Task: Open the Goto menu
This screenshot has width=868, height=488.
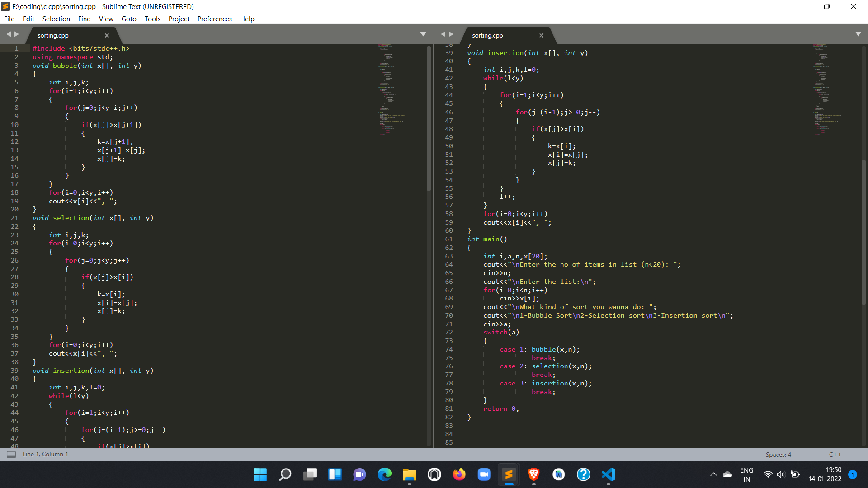Action: 128,19
